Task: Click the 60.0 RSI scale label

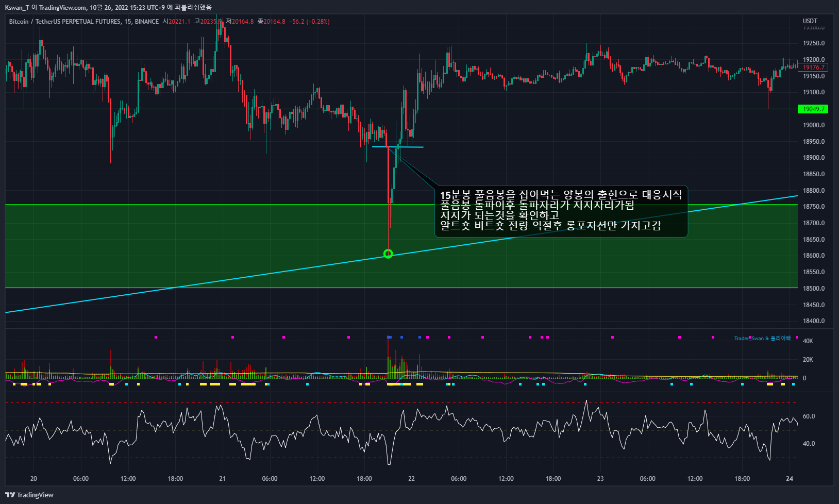Action: pos(809,416)
